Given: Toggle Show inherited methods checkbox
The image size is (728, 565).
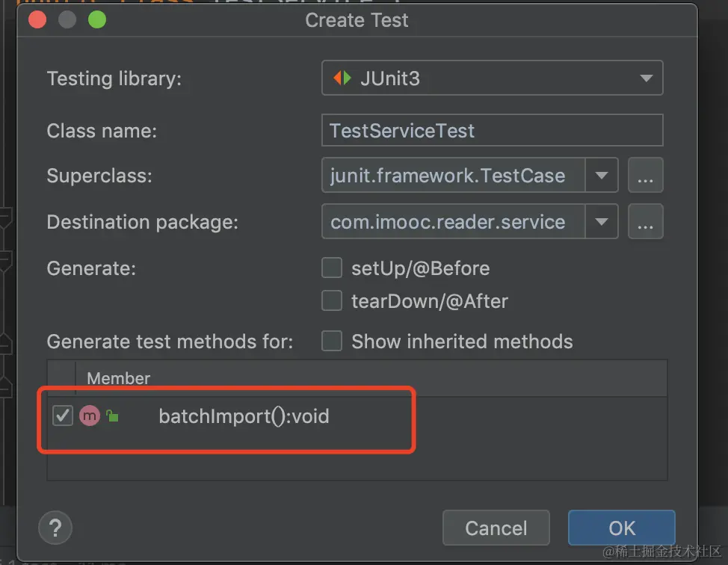Looking at the screenshot, I should [331, 342].
